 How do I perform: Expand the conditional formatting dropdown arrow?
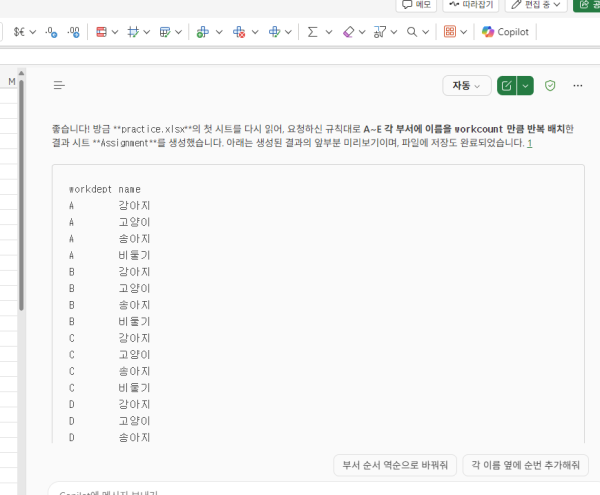point(115,32)
